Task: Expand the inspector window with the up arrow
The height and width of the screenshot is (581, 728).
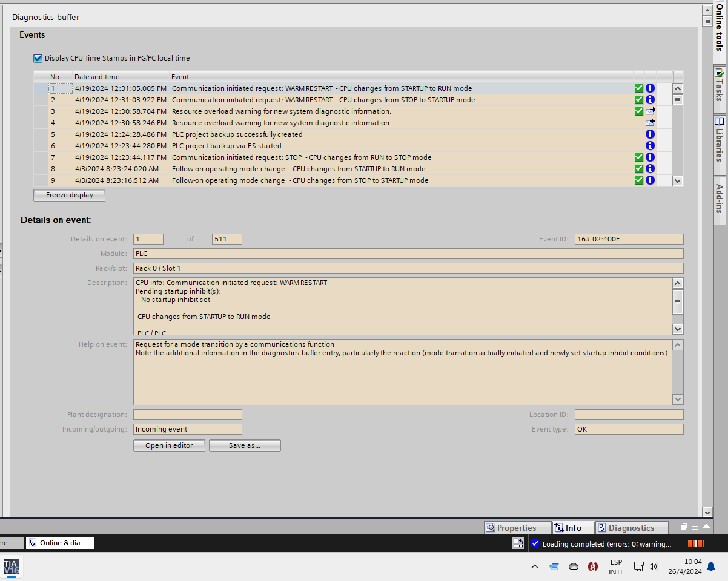Action: click(x=706, y=527)
